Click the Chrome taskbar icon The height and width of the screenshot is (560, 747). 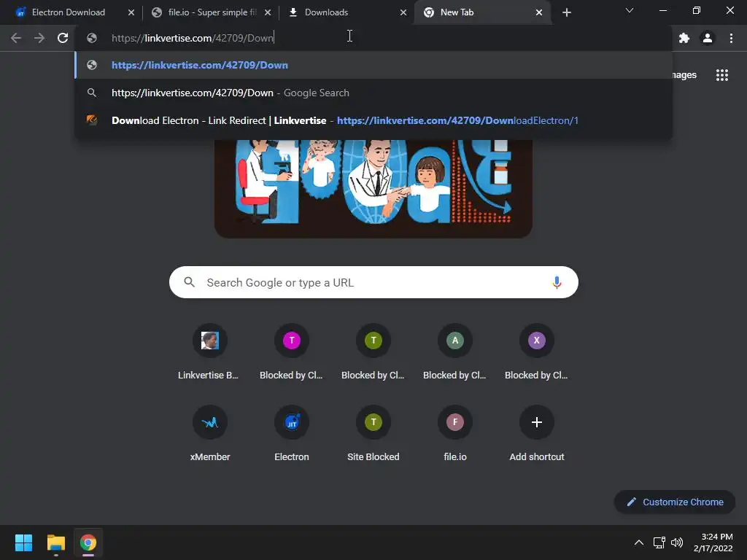click(x=88, y=542)
